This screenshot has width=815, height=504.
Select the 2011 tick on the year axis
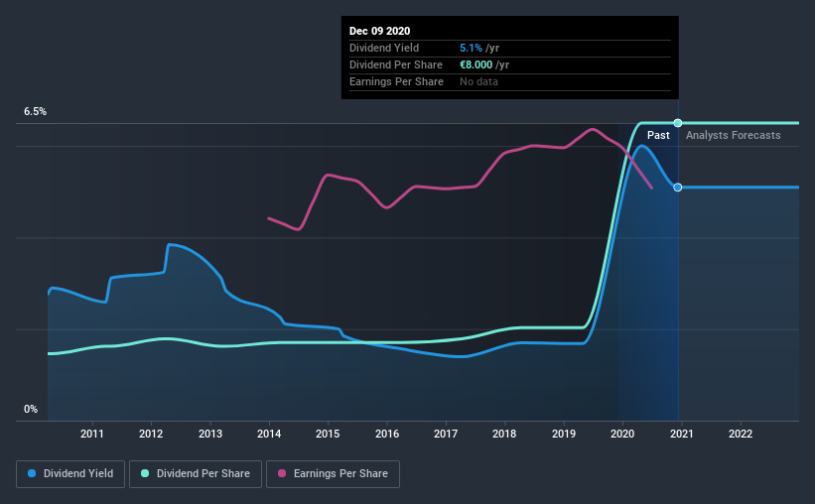pyautogui.click(x=92, y=434)
